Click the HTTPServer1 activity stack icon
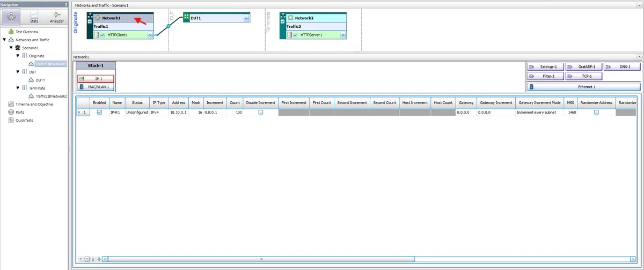644x270 pixels. [x=289, y=35]
